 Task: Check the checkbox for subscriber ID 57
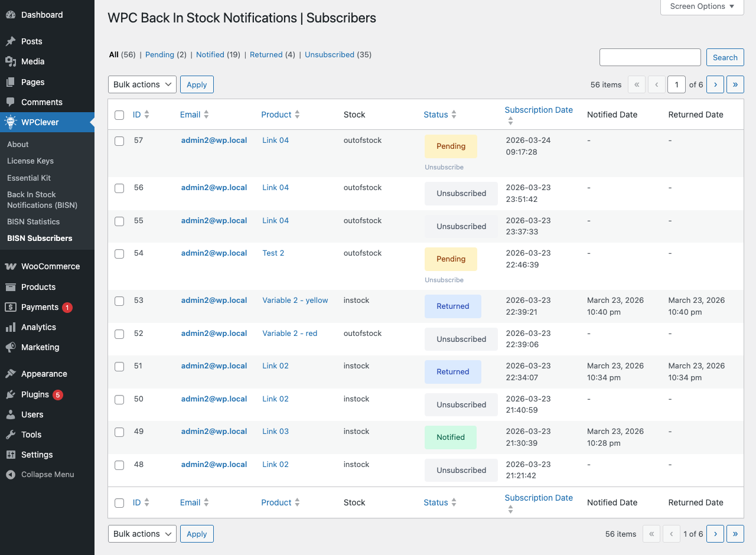119,141
